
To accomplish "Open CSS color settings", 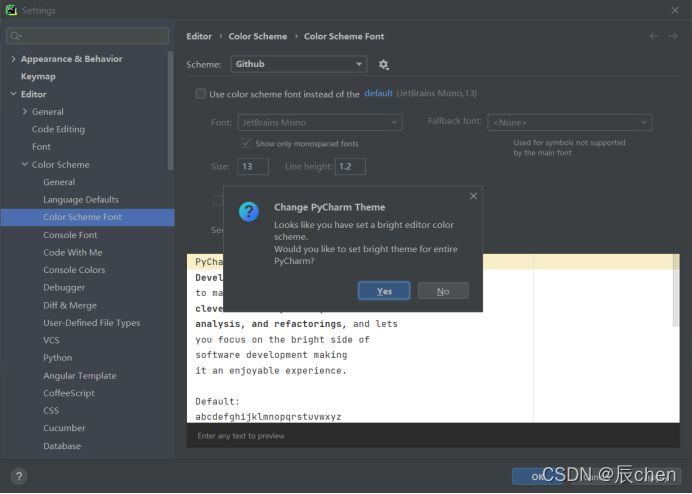I will pyautogui.click(x=51, y=411).
